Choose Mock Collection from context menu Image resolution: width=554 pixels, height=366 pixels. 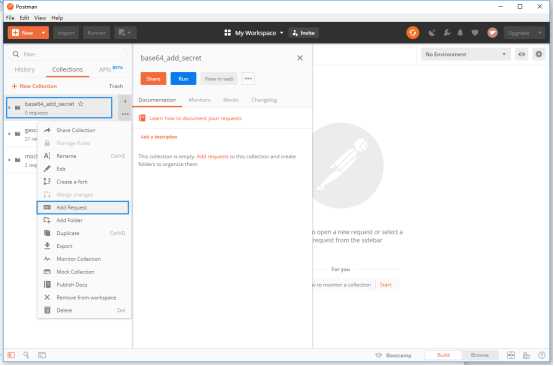click(x=83, y=272)
